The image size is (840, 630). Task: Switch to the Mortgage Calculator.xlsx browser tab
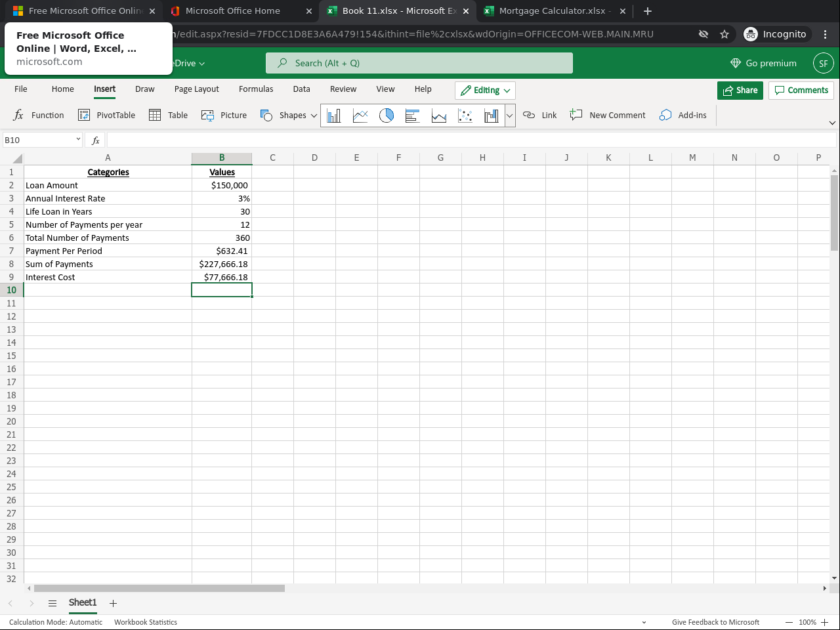555,11
